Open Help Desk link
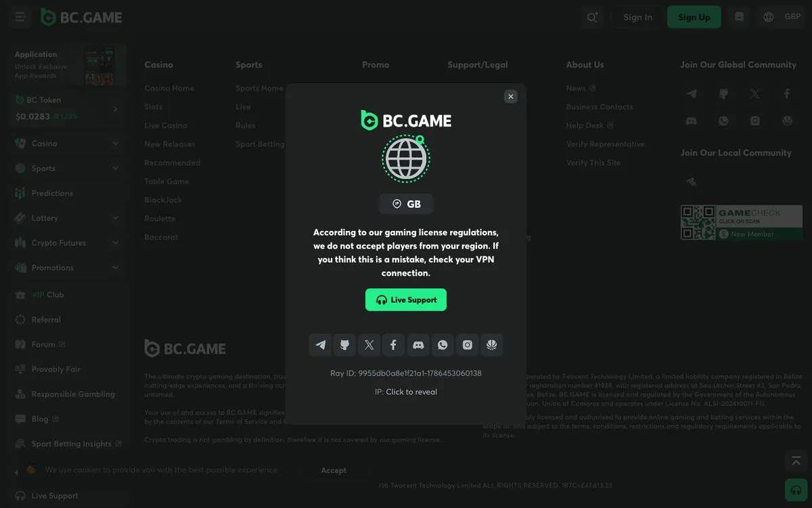 pyautogui.click(x=589, y=125)
